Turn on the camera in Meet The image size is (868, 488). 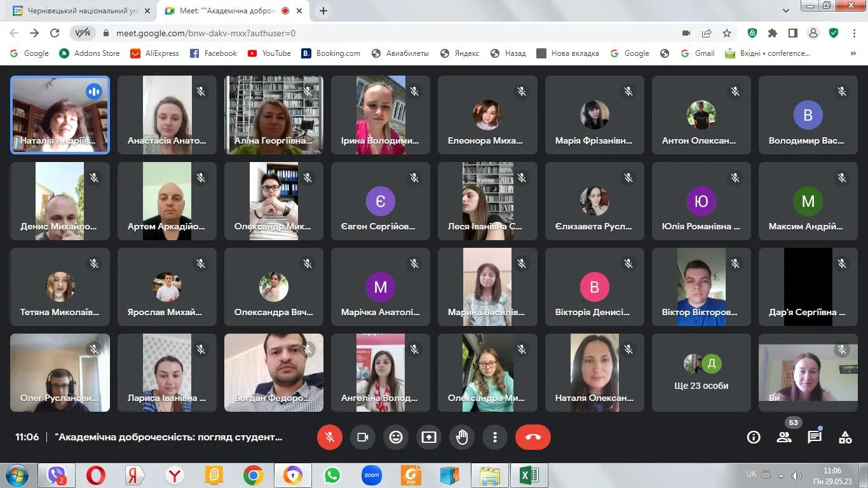coord(363,437)
